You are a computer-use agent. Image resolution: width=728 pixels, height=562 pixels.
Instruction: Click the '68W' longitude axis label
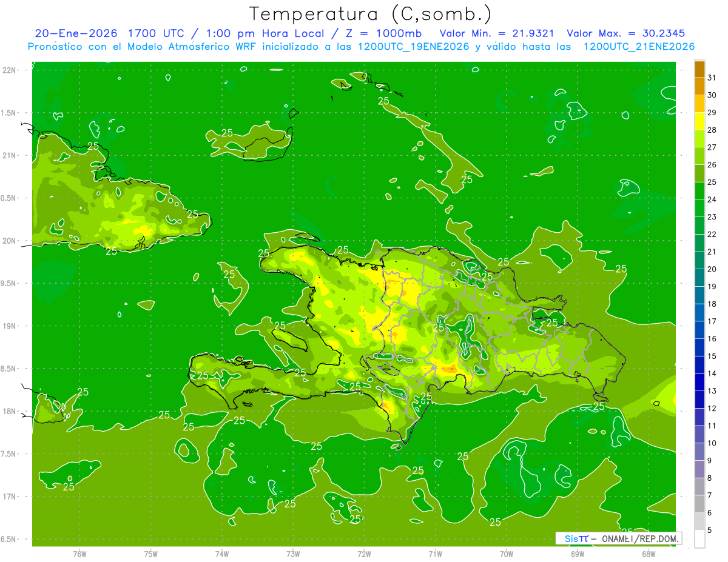pos(649,554)
